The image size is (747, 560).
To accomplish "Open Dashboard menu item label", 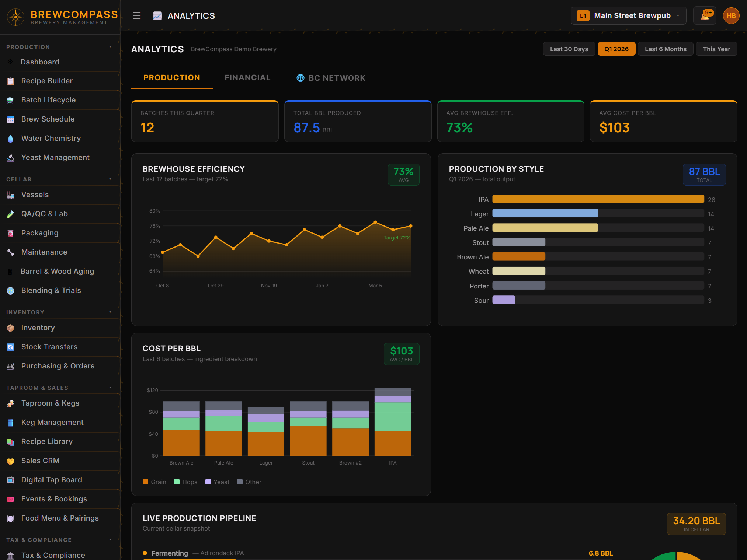I will coord(40,62).
